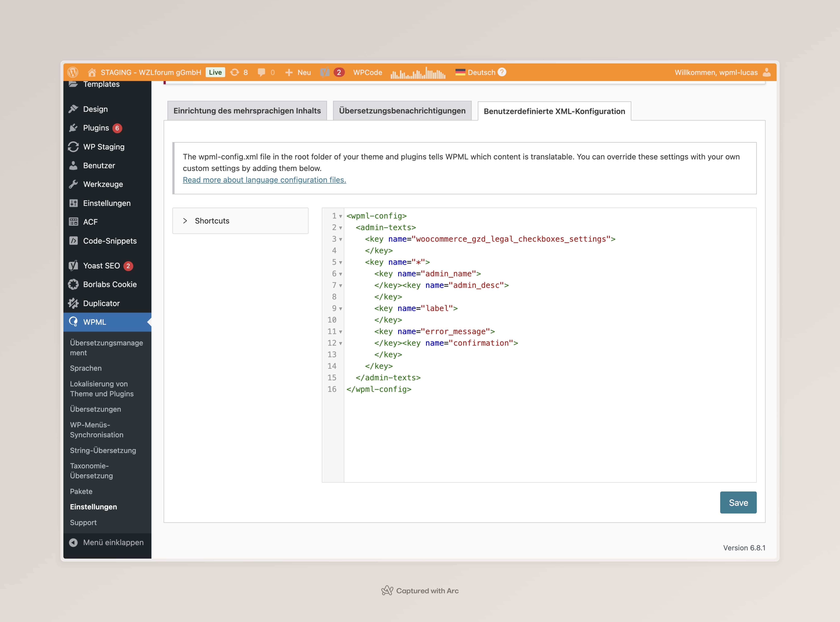
Task: Open String-Übersetzung submenu item
Action: coord(103,450)
